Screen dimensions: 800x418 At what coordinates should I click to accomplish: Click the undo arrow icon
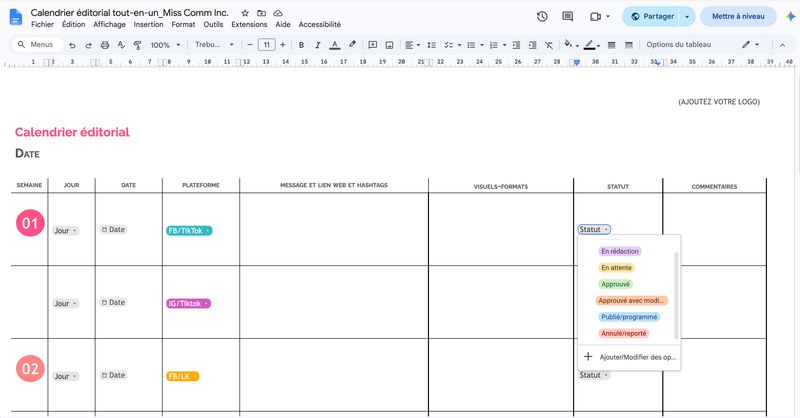tap(72, 45)
